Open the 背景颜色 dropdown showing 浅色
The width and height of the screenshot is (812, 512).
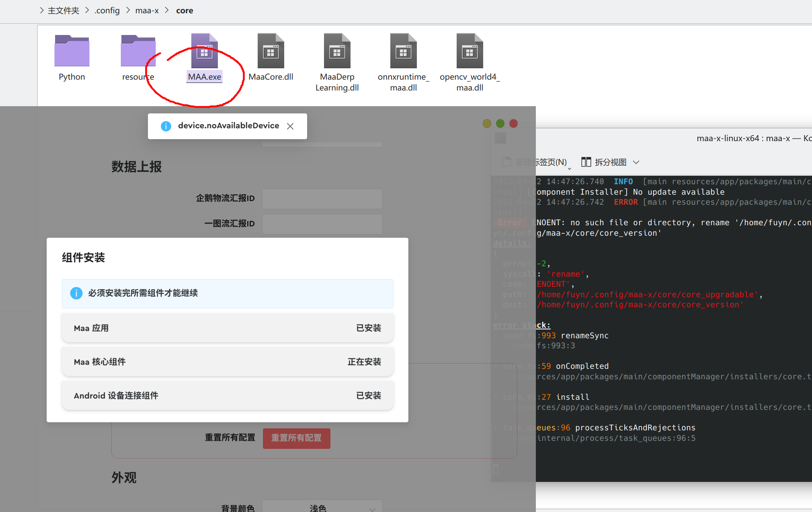(x=322, y=507)
